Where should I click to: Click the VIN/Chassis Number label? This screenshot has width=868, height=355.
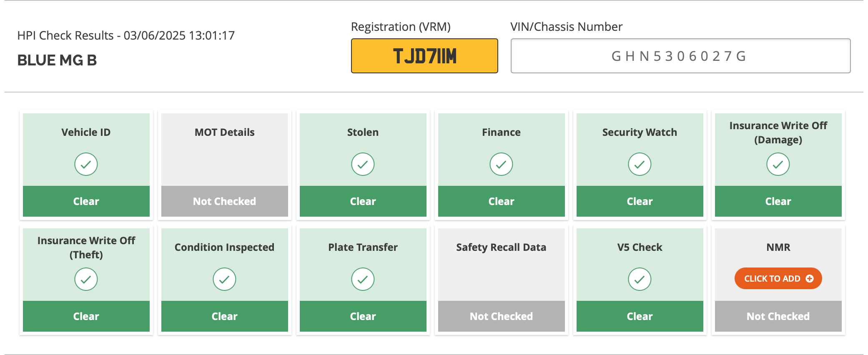[566, 27]
